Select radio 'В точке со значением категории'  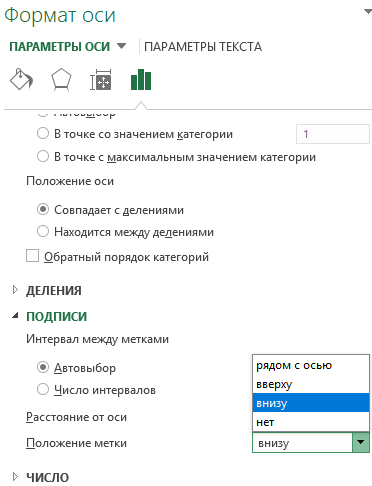click(x=43, y=134)
